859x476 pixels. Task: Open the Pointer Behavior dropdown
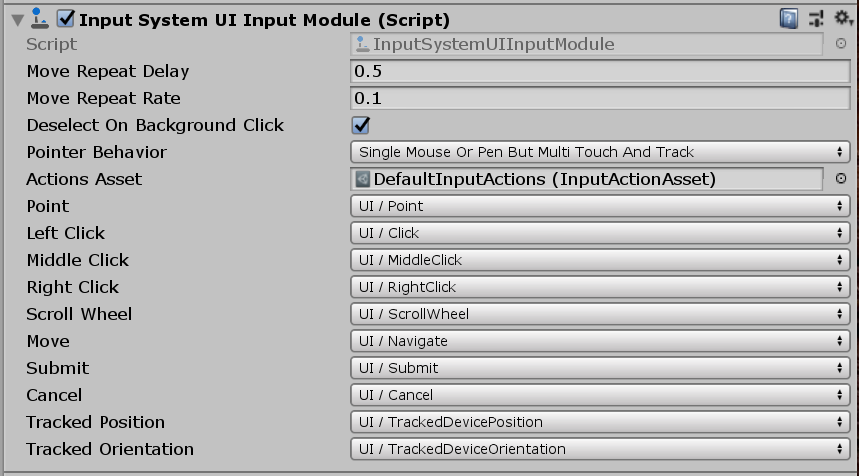coord(600,152)
